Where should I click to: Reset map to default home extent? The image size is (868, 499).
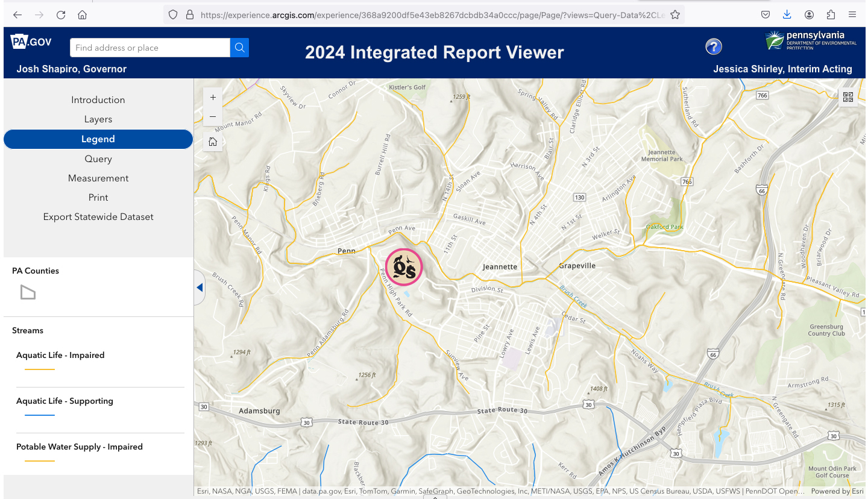point(213,142)
